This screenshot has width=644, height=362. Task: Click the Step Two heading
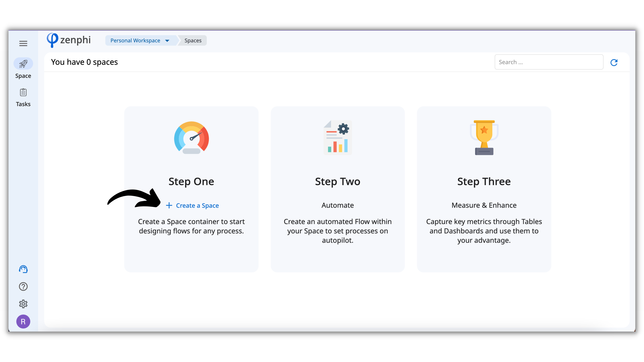(337, 182)
